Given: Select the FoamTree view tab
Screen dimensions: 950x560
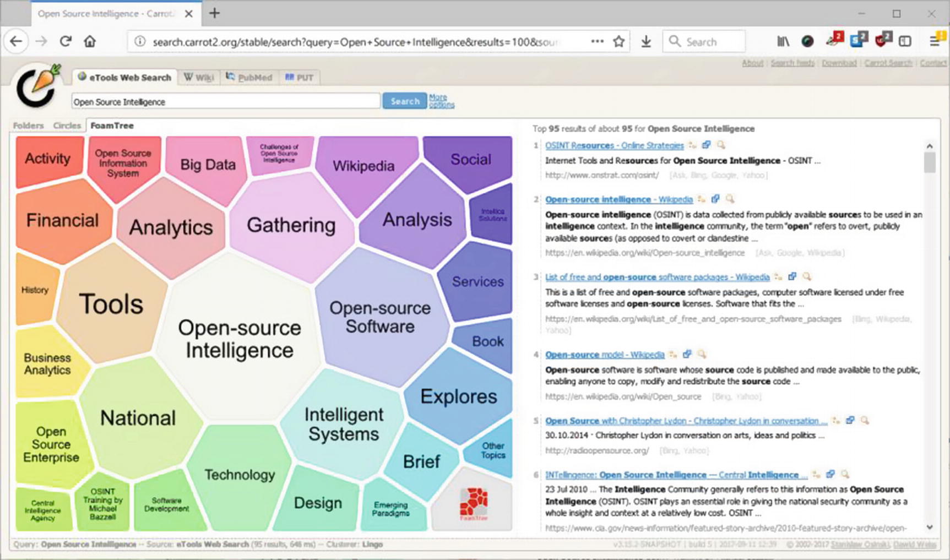Looking at the screenshot, I should [x=112, y=126].
